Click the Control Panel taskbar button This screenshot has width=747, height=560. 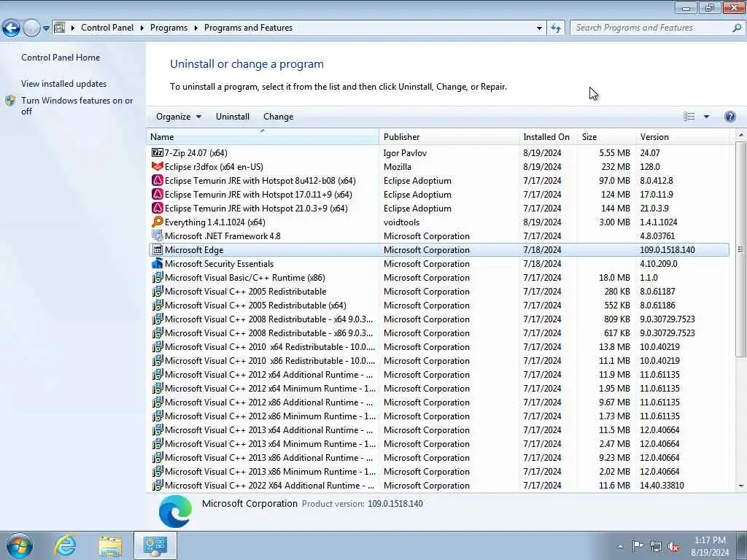coord(155,545)
